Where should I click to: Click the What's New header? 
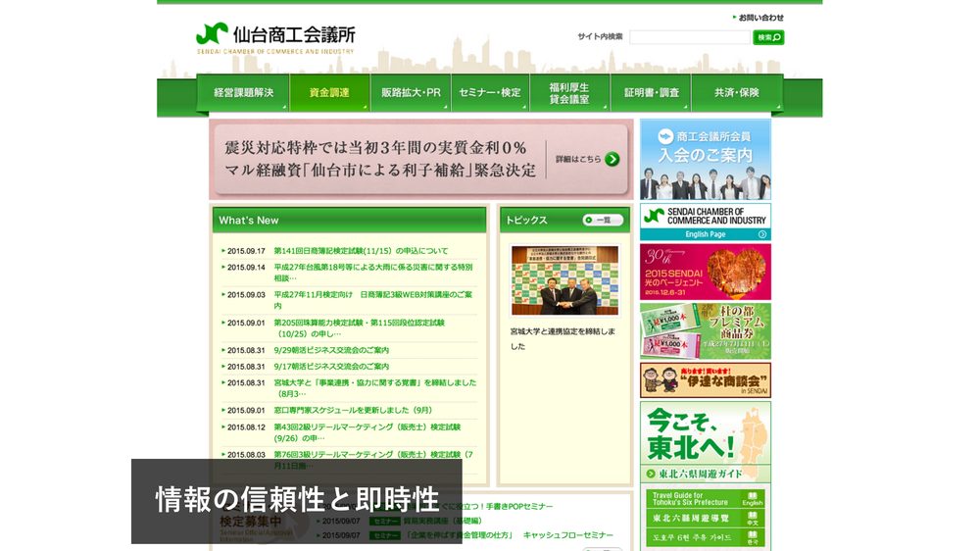tap(349, 221)
